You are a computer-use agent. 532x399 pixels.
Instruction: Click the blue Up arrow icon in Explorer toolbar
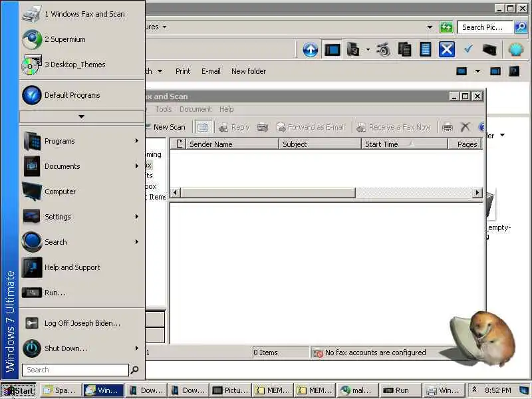coord(310,50)
